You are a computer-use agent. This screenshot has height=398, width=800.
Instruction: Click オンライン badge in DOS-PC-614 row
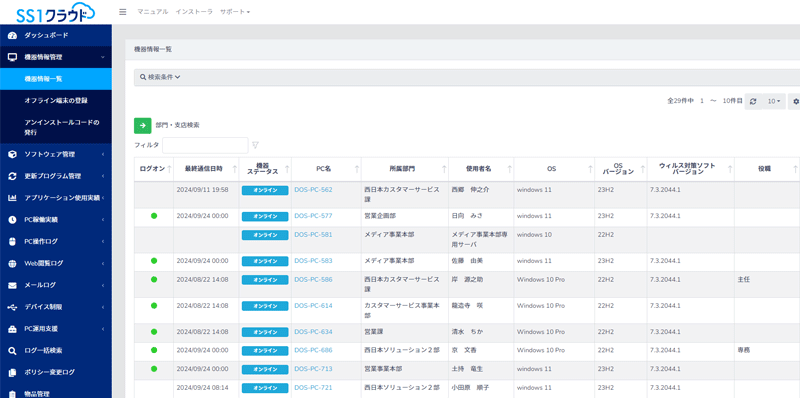[265, 306]
